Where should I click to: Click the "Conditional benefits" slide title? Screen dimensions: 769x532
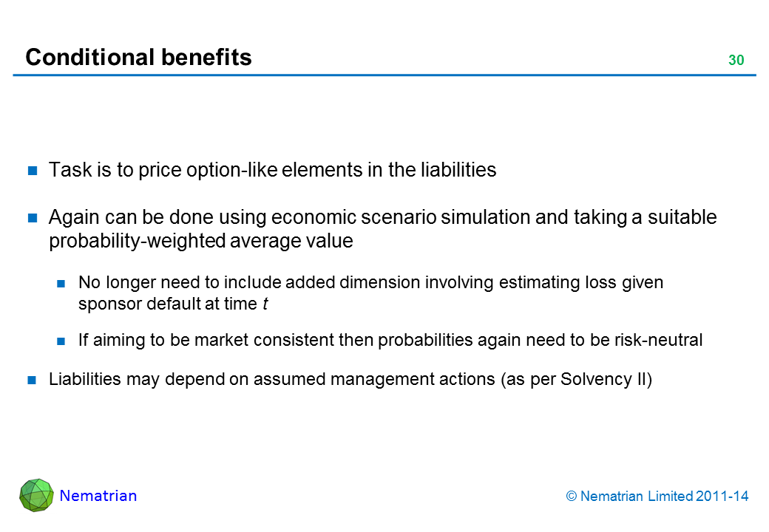138,57
